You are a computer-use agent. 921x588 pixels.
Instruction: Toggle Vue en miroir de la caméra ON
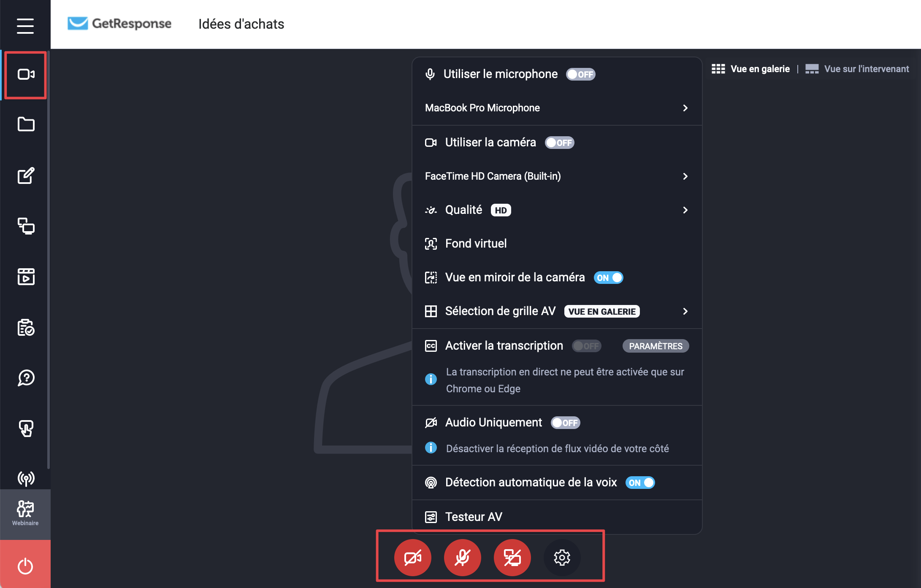[x=607, y=278]
